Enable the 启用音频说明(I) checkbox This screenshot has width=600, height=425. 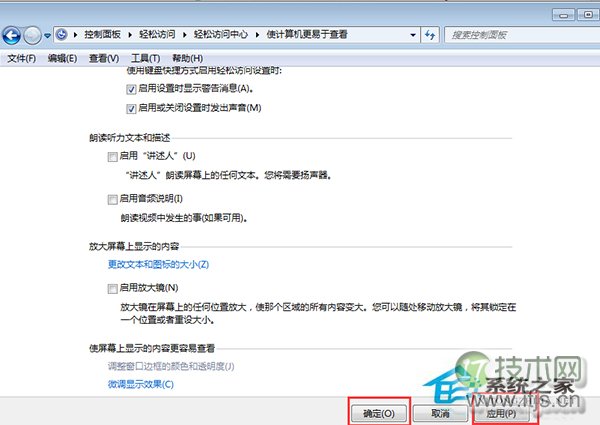point(112,200)
